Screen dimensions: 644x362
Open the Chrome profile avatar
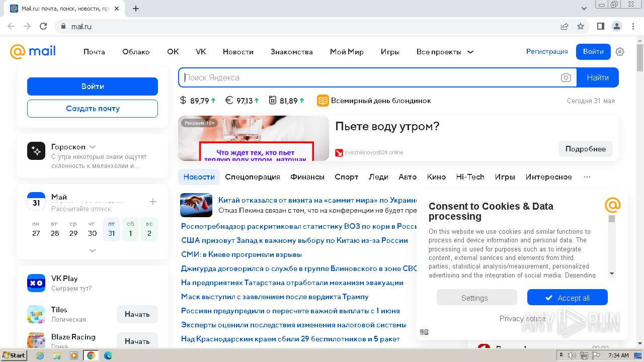(616, 26)
